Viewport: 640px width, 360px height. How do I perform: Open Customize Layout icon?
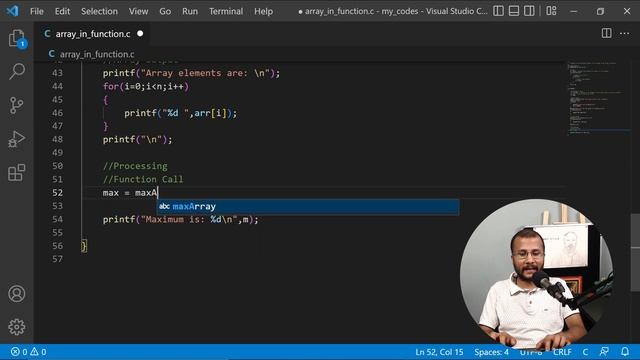pos(551,11)
